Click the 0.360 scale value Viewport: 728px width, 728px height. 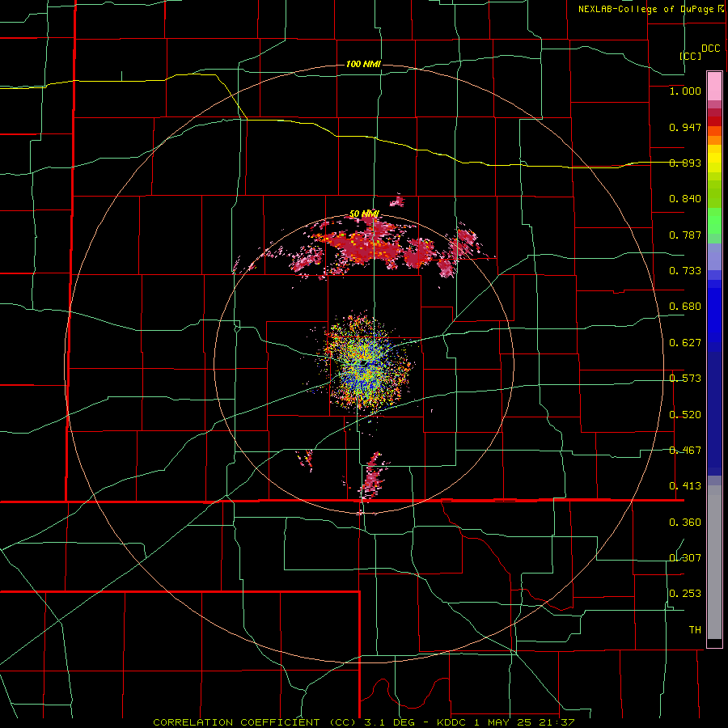[x=685, y=523]
